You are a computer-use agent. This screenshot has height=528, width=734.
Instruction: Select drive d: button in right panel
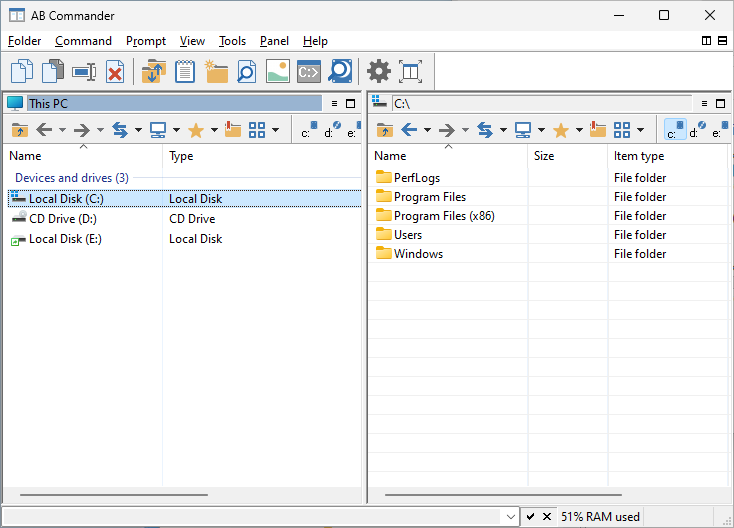[698, 130]
